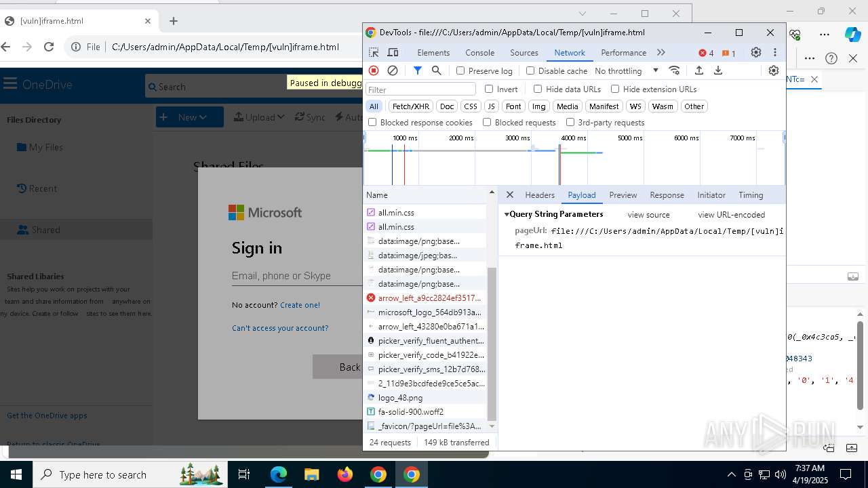Enable the Disable cache checkbox
Viewport: 868px width, 488px height.
(530, 70)
